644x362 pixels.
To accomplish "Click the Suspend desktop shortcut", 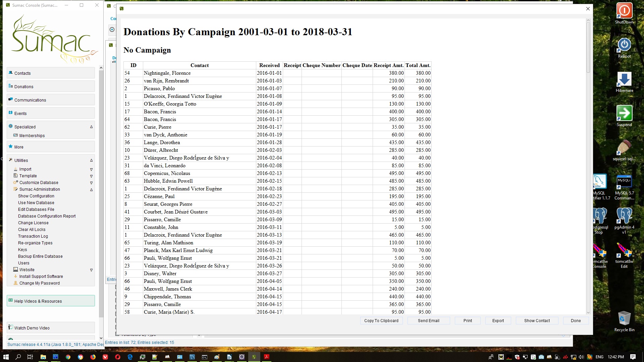I will (x=624, y=116).
